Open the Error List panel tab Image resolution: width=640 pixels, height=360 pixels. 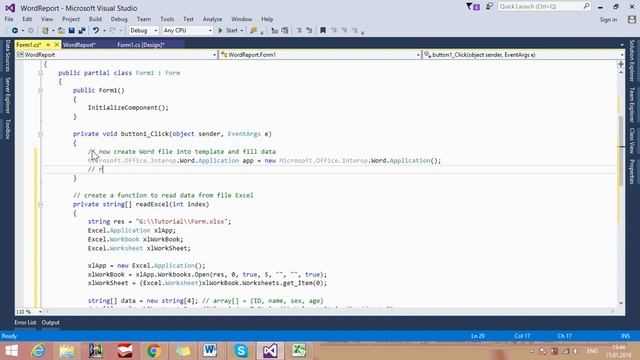25,322
